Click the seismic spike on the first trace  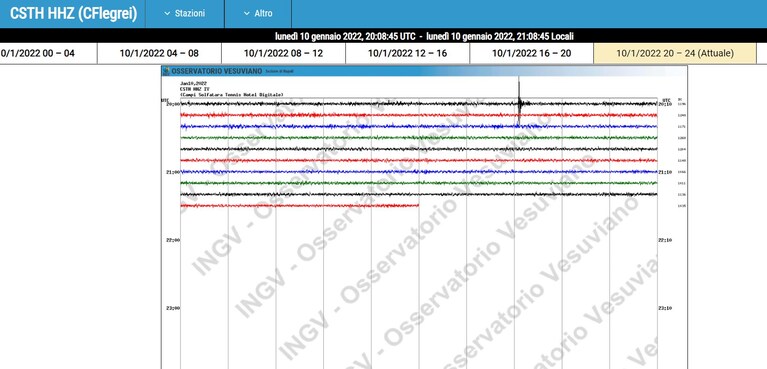click(519, 102)
